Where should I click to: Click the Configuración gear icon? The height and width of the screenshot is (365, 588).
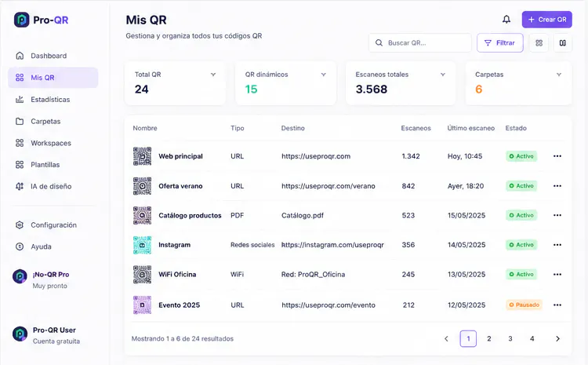click(x=20, y=225)
